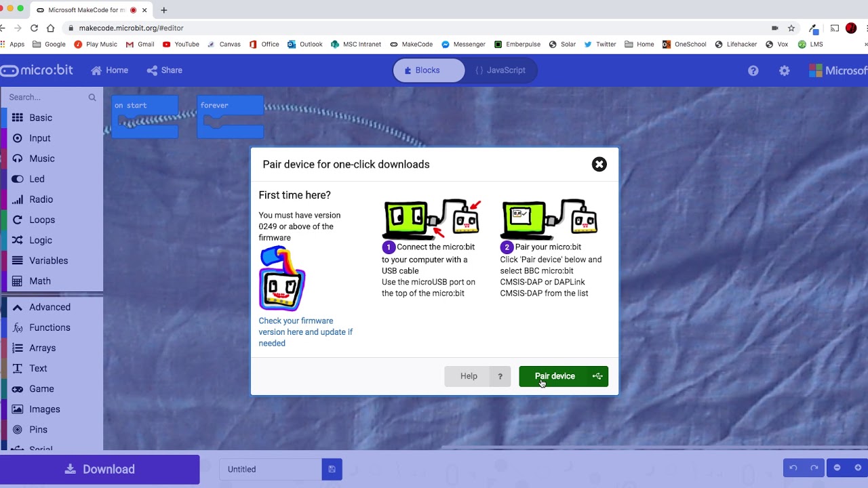Viewport: 868px width, 488px height.
Task: Click the search magnifier icon
Action: coord(92,98)
